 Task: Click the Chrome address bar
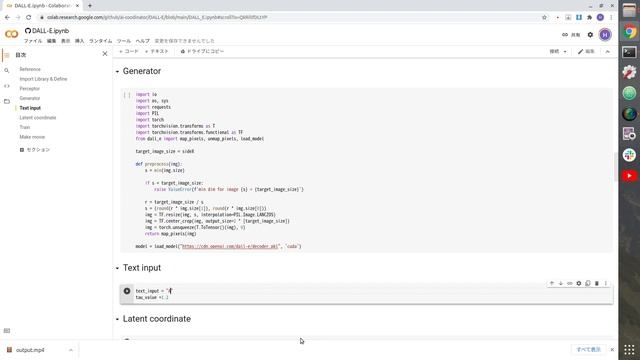tap(286, 17)
